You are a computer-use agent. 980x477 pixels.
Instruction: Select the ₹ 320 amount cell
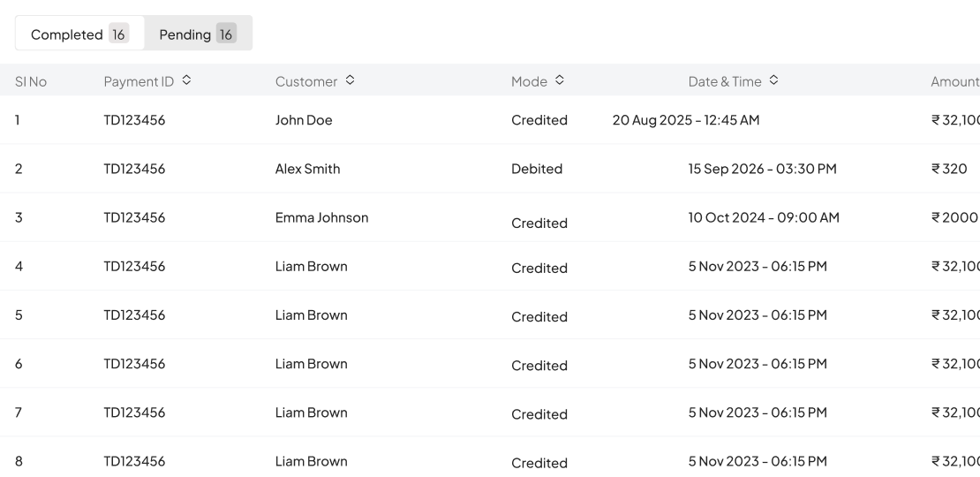[949, 169]
